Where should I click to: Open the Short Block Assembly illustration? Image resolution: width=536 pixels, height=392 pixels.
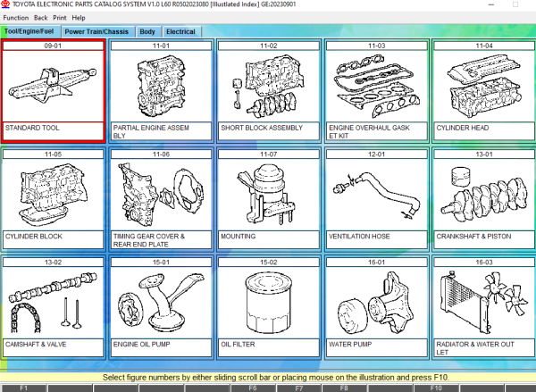coord(269,87)
